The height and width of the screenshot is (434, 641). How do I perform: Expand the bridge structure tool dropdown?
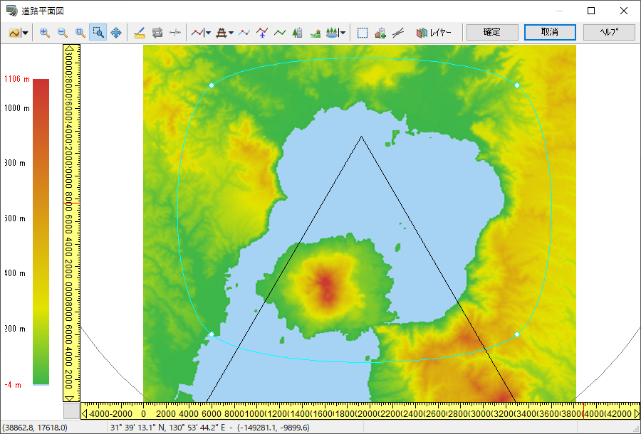point(231,33)
